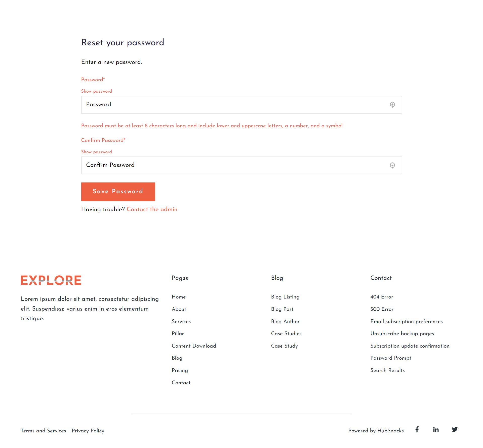Click the Facebook icon in footer
Viewport: 483px width, 448px height.
[x=417, y=429]
